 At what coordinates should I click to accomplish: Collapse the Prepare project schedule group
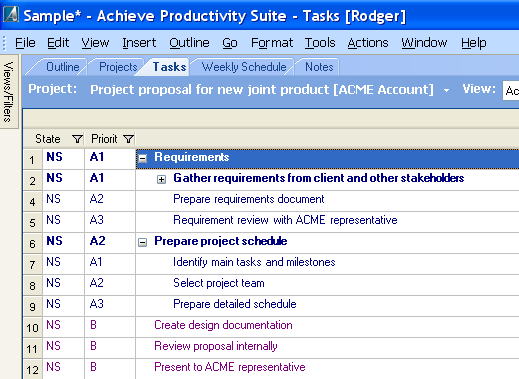[x=143, y=242]
